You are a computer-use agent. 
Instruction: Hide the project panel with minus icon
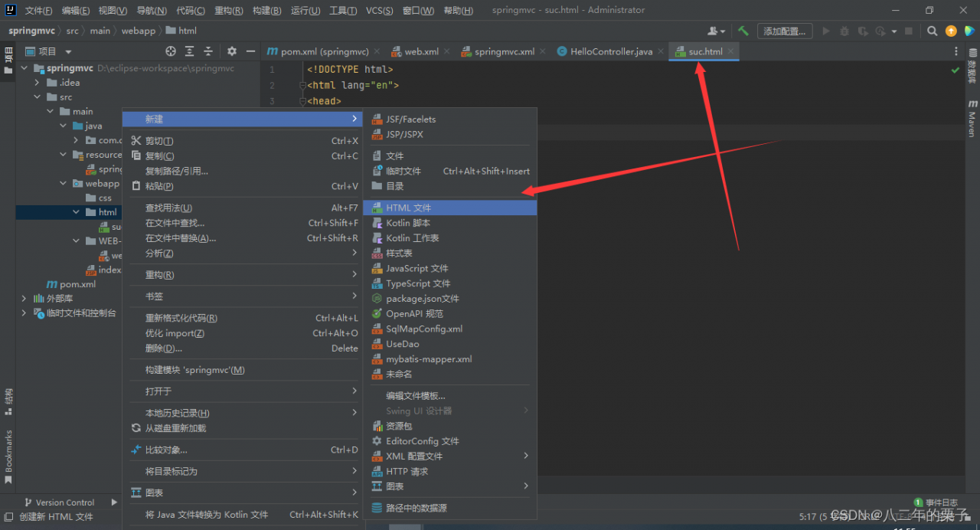[250, 51]
